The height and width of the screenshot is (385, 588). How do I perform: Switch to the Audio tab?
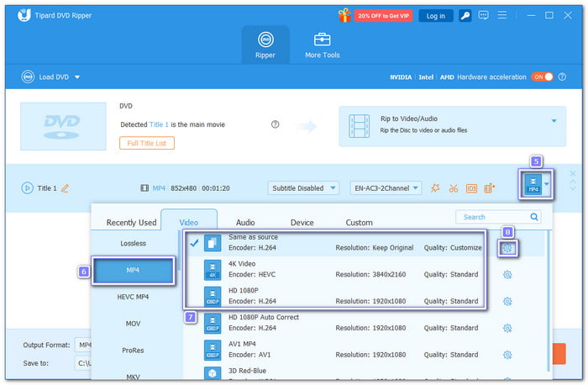(x=245, y=223)
